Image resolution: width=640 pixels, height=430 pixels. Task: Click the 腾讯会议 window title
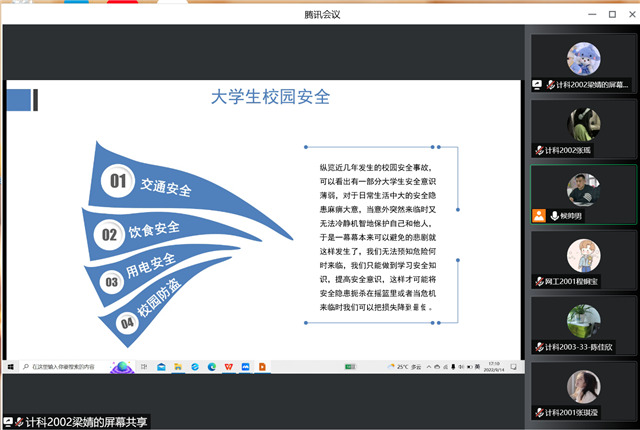[322, 15]
